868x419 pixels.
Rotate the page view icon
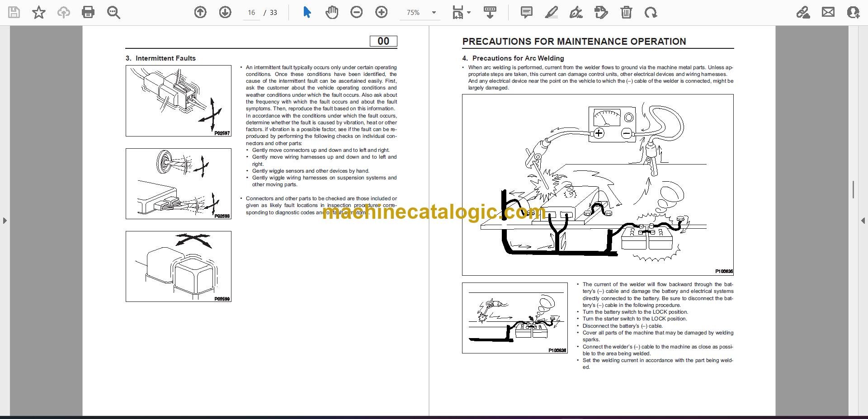pos(651,12)
